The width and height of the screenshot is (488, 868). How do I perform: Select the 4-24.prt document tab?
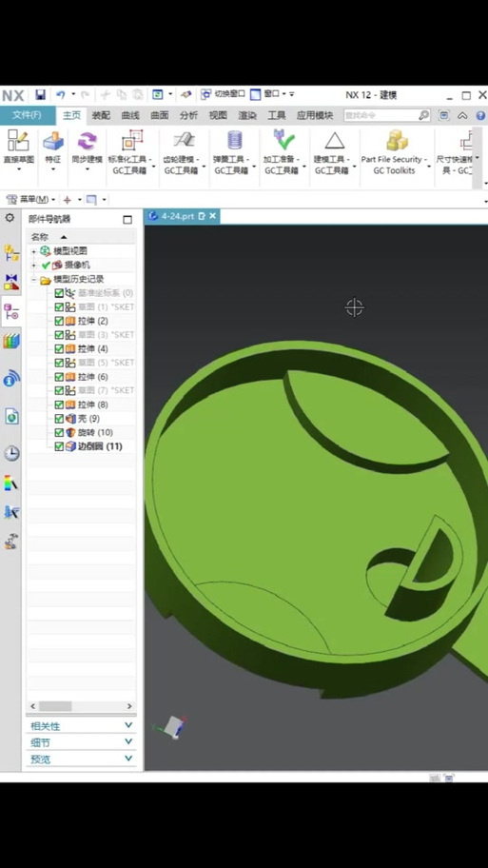[176, 216]
